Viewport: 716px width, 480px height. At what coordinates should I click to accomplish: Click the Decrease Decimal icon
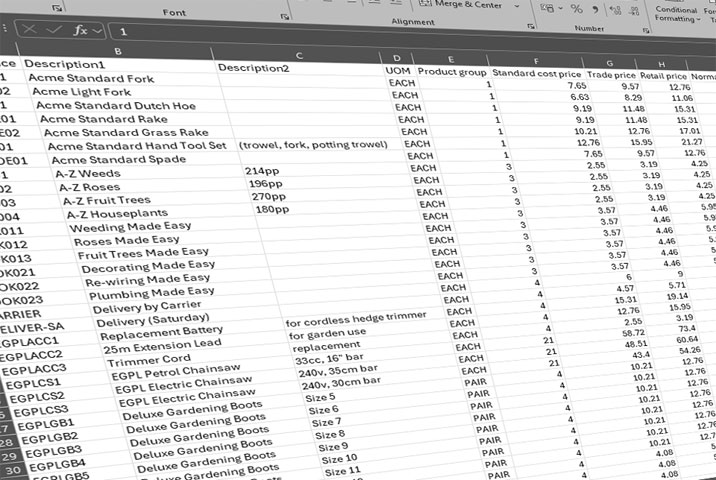click(x=634, y=11)
